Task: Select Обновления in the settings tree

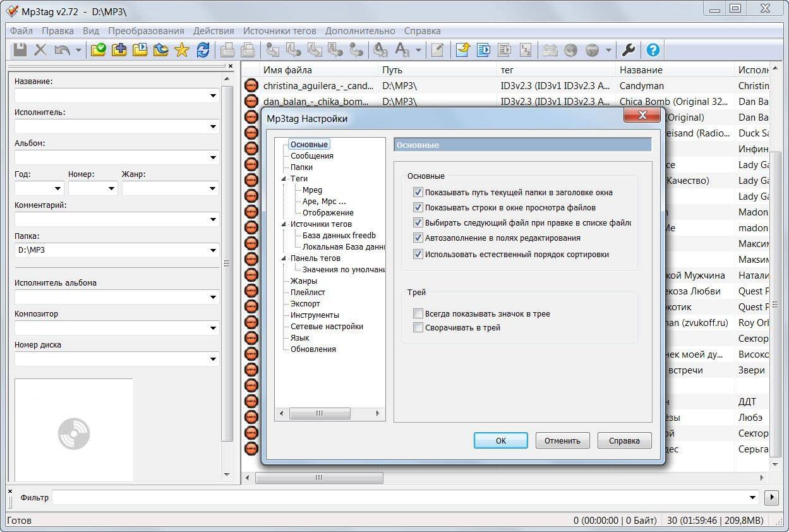Action: (313, 349)
